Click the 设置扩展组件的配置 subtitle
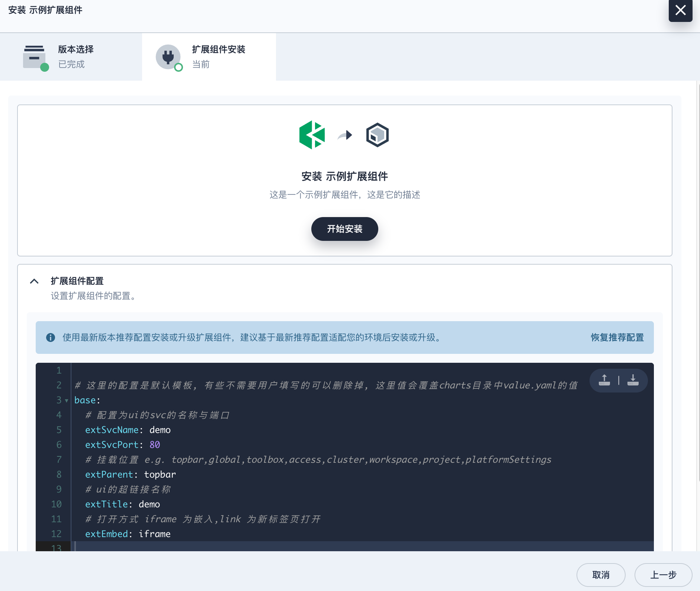 coord(93,296)
